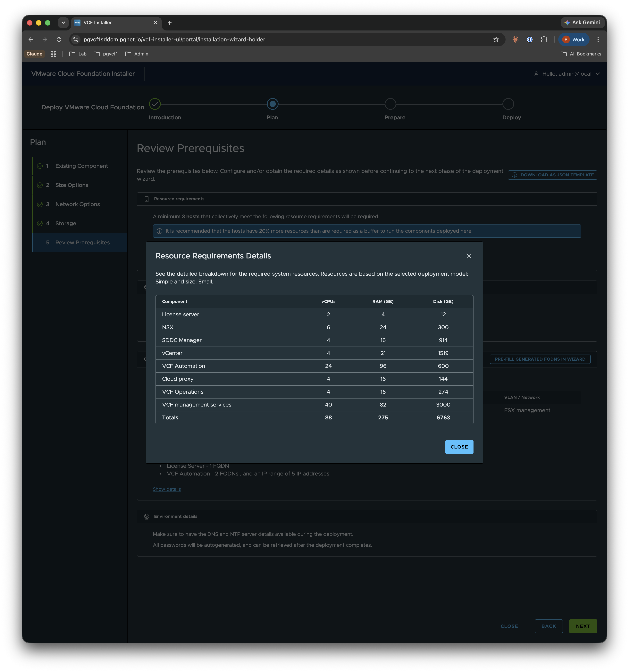Click the bottom CLOSE text button
The height and width of the screenshot is (672, 629).
tap(509, 626)
